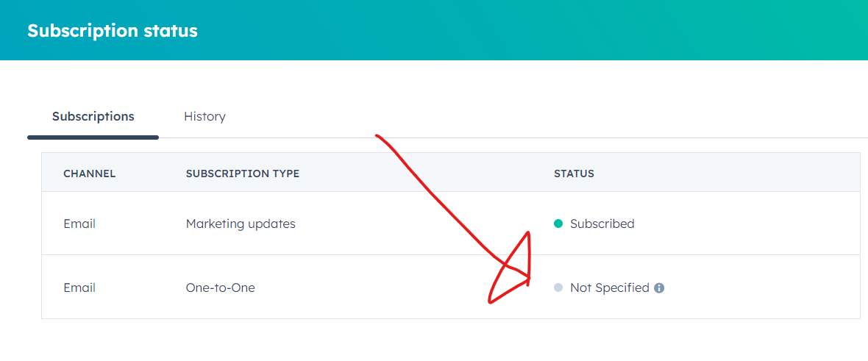
Task: Click the dark underline beneath Subscriptions tab
Action: (x=93, y=137)
